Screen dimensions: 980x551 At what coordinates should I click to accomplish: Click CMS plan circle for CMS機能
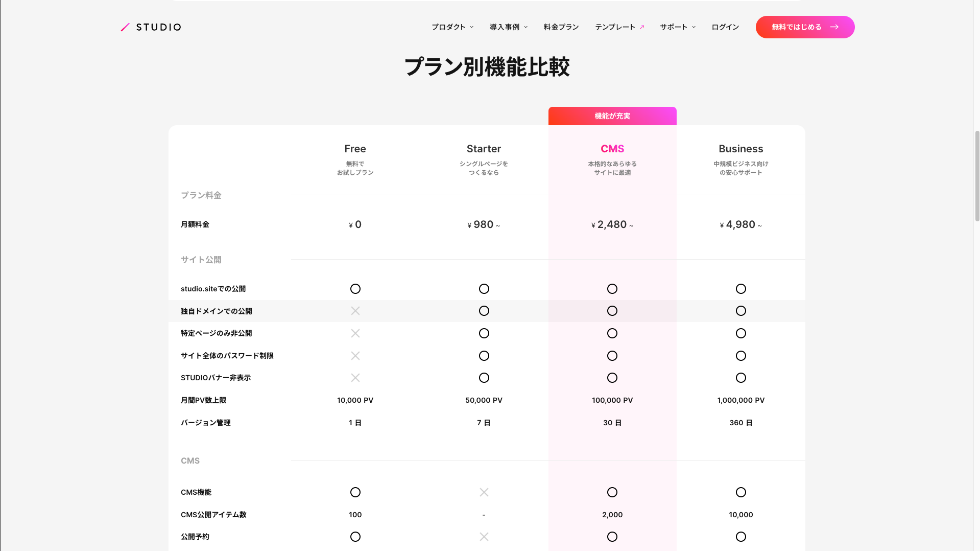click(612, 492)
